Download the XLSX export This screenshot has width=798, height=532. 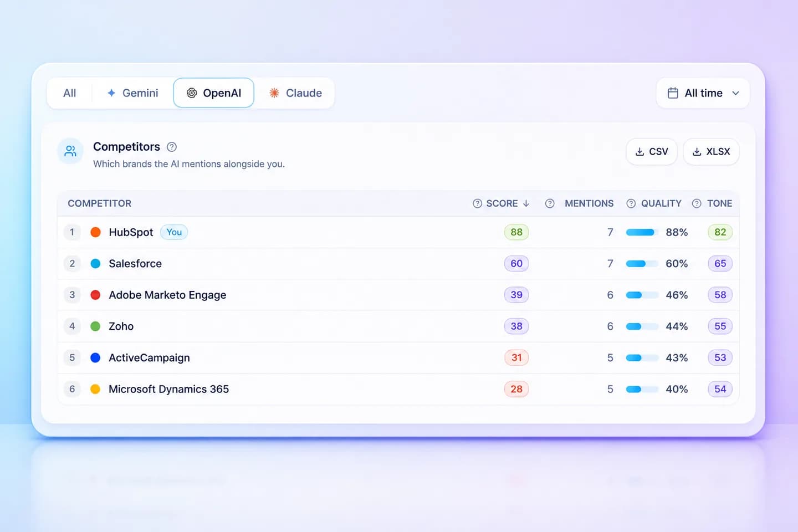point(711,152)
